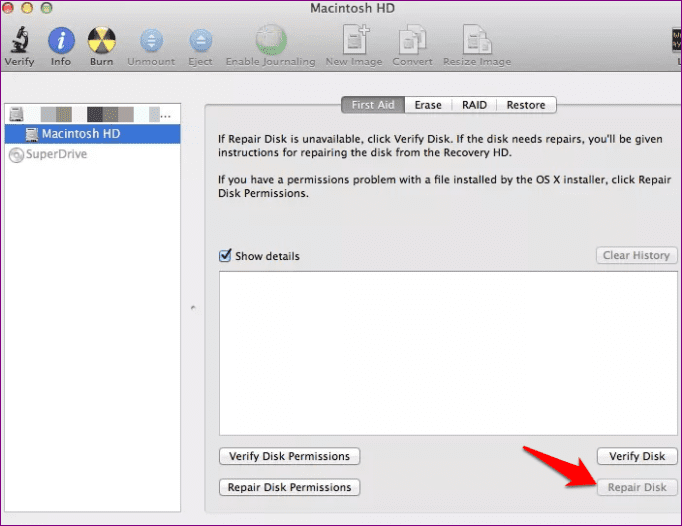Click the Repair Disk button
This screenshot has width=682, height=526.
(637, 487)
